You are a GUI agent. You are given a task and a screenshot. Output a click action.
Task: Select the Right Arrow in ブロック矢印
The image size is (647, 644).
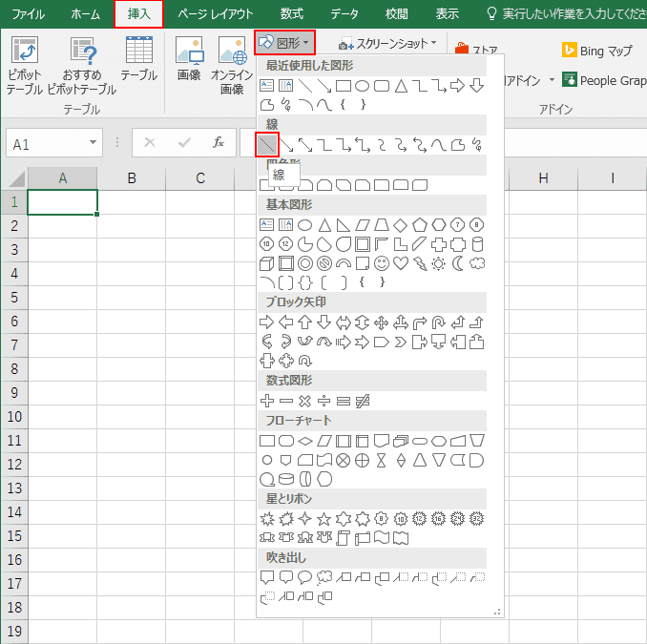coord(267,322)
